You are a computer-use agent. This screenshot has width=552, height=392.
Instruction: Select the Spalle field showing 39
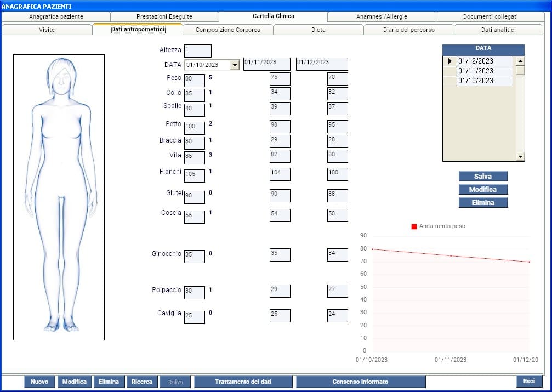(x=280, y=109)
